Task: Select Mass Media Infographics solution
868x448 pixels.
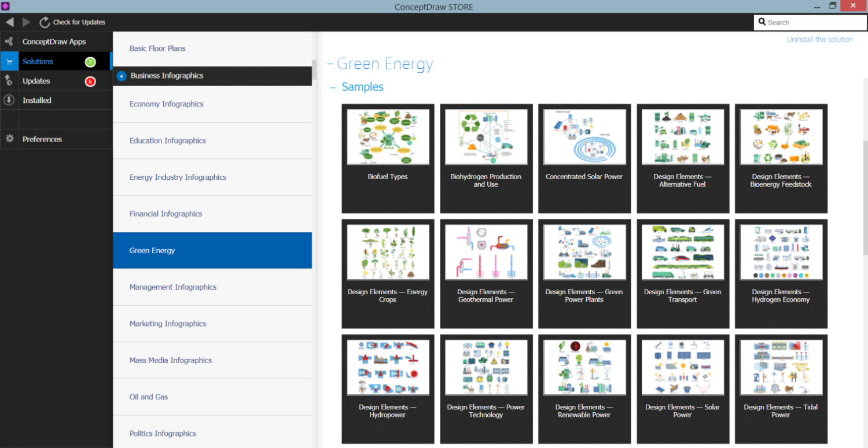Action: [212, 360]
